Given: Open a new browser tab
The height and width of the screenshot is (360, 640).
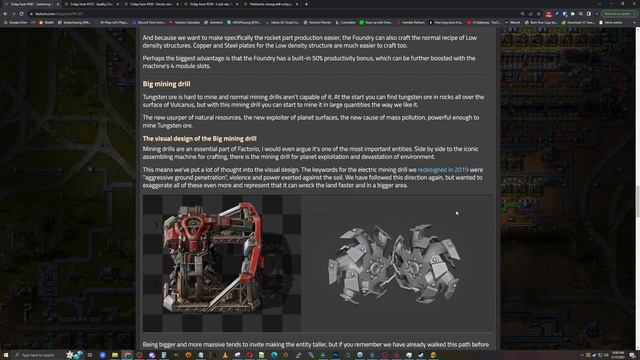Looking at the screenshot, I should point(306,4).
